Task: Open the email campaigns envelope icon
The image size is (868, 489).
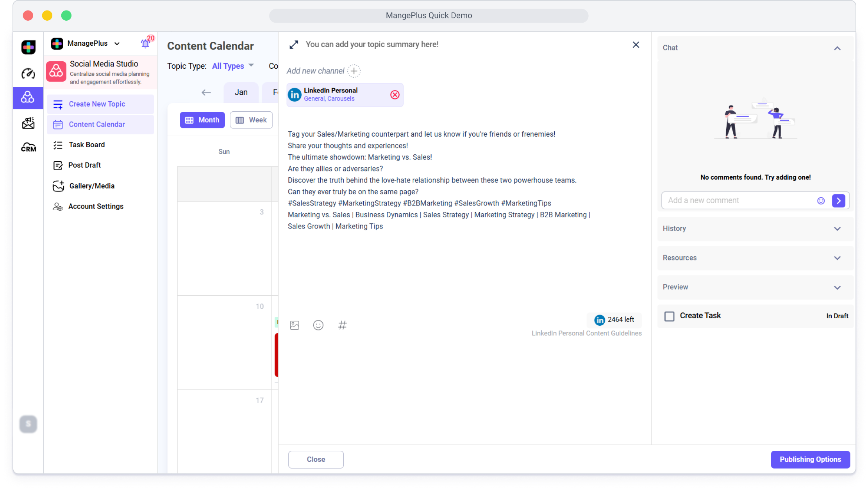Action: [x=28, y=123]
